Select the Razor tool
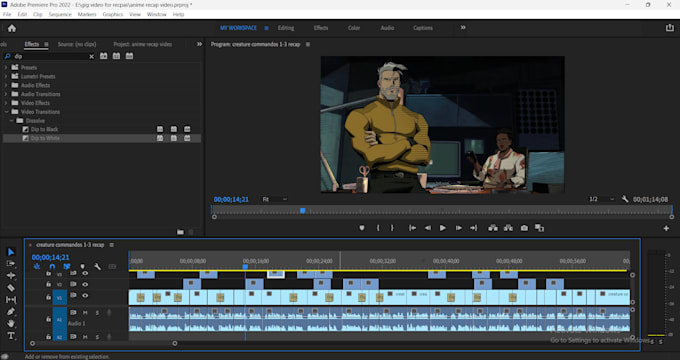This screenshot has width=680, height=360. tap(11, 288)
